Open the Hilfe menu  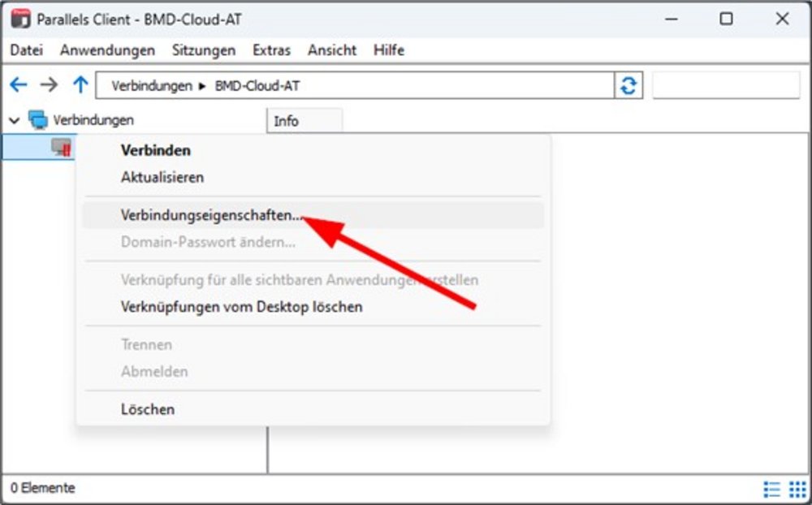(x=389, y=50)
